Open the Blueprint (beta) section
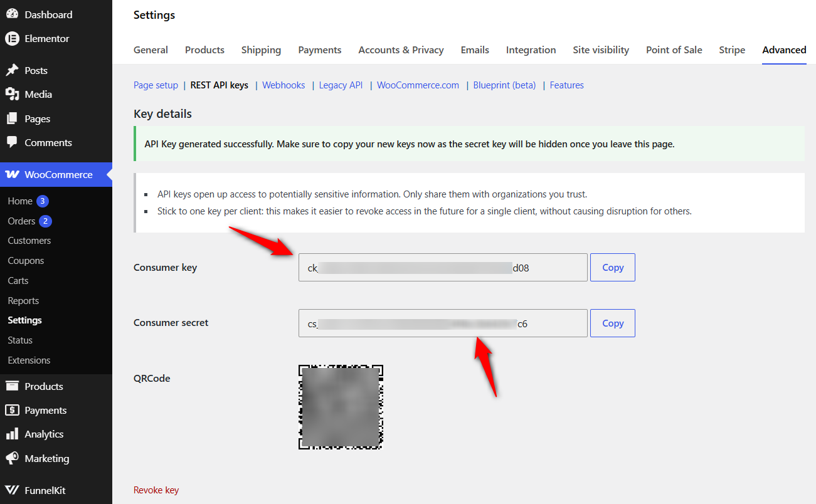Viewport: 816px width, 504px height. [x=505, y=85]
